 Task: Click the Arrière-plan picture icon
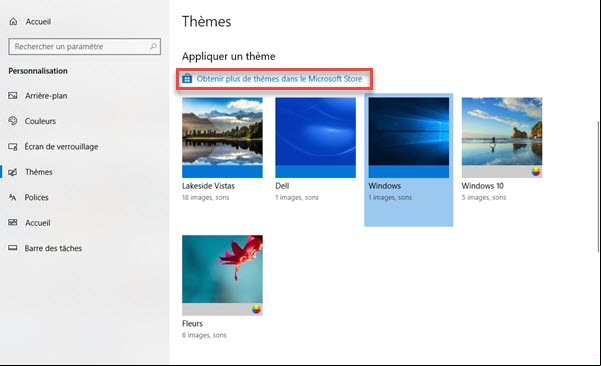pyautogui.click(x=13, y=95)
